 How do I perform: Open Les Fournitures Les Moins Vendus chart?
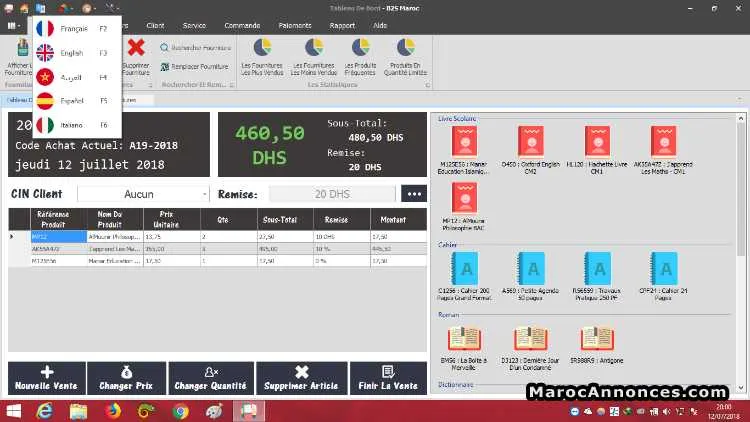click(x=314, y=57)
